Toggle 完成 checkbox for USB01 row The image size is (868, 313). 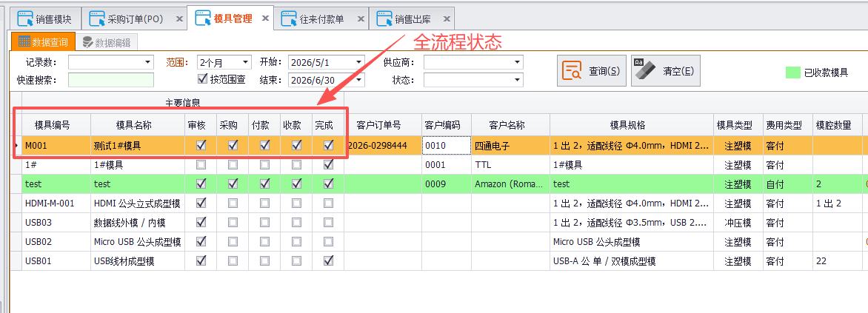[329, 260]
